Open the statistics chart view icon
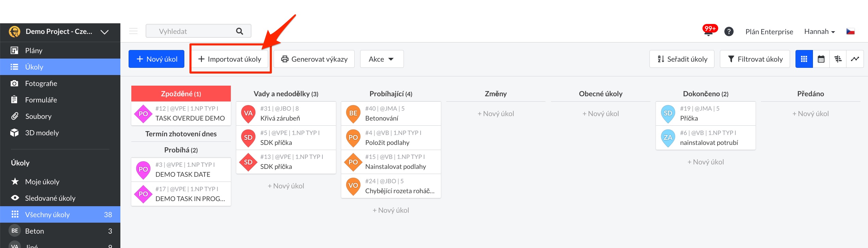The image size is (868, 248). (855, 59)
